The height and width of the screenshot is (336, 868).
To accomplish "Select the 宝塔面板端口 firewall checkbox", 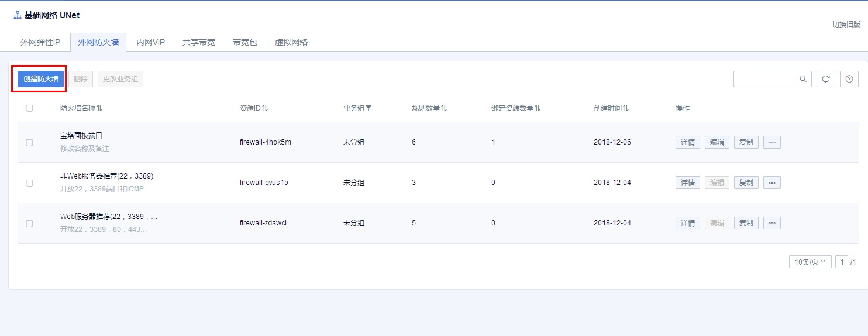I will point(29,142).
